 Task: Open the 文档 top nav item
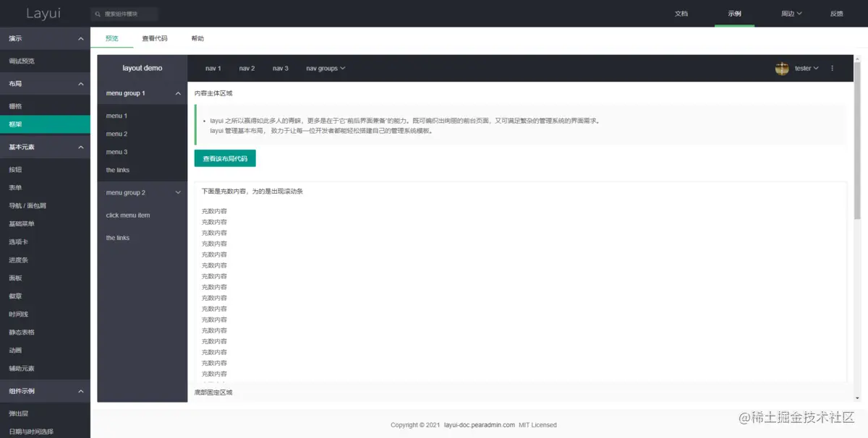tap(681, 14)
